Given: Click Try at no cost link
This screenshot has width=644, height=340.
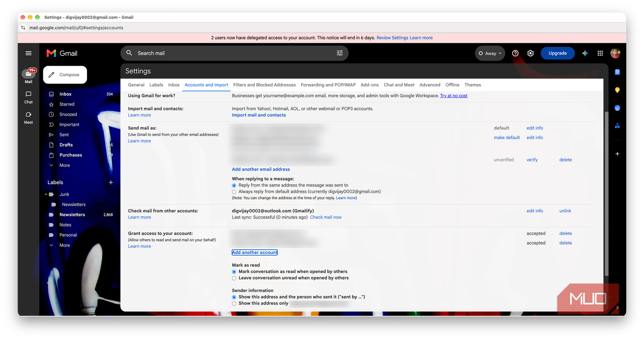Looking at the screenshot, I should (x=454, y=96).
